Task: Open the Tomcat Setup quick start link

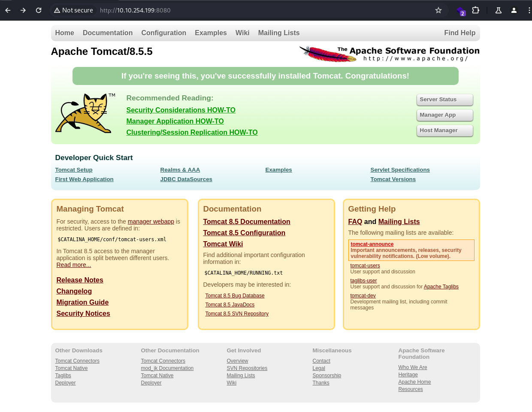Action: tap(74, 170)
